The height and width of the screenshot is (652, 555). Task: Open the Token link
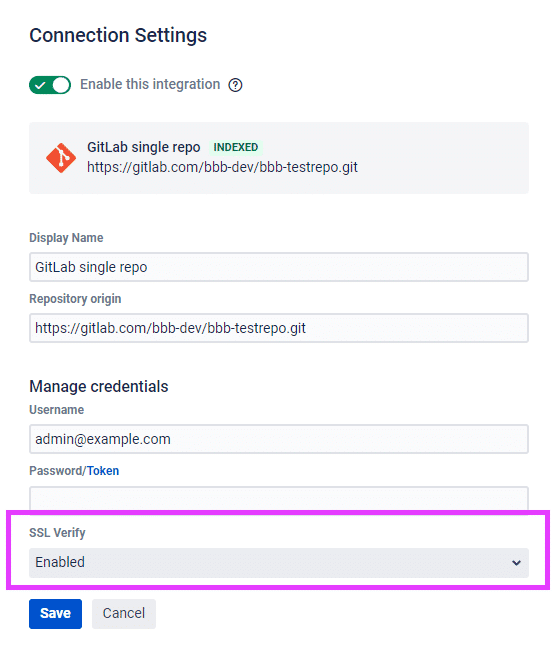pos(103,471)
